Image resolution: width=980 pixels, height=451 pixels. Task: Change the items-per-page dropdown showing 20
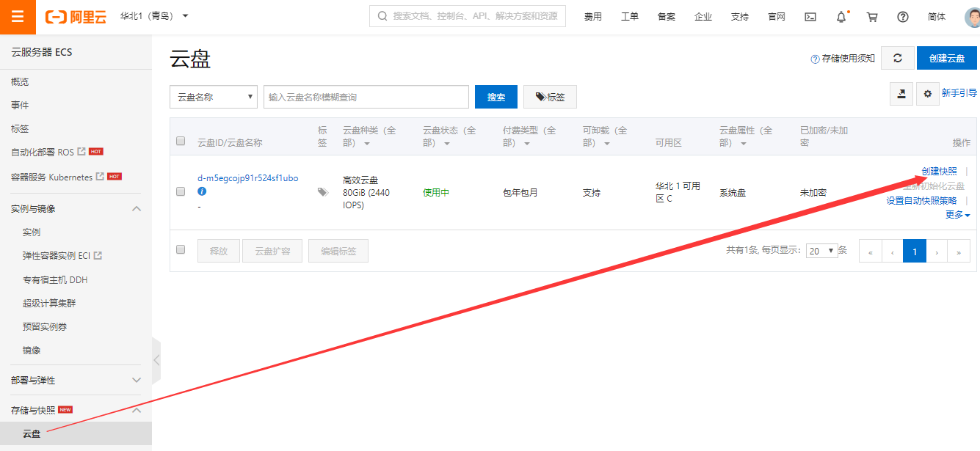coord(821,251)
